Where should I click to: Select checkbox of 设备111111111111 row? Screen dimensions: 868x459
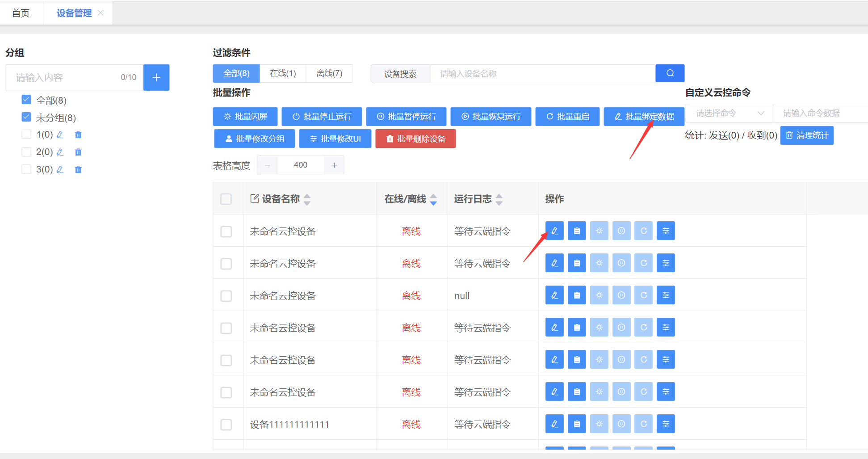click(226, 425)
